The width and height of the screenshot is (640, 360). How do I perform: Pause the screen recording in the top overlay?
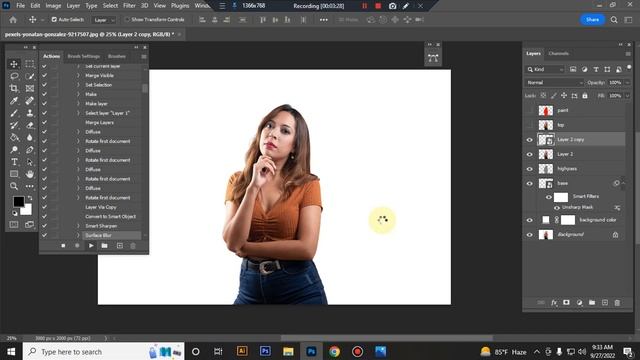364,6
